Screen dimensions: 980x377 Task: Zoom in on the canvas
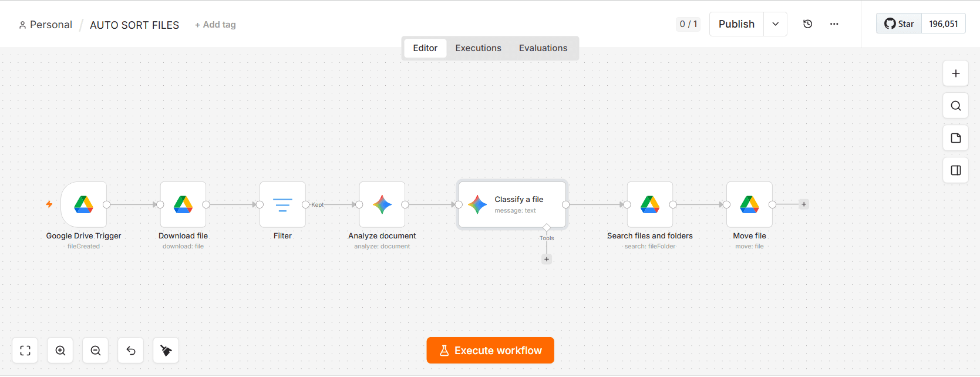[x=60, y=351]
